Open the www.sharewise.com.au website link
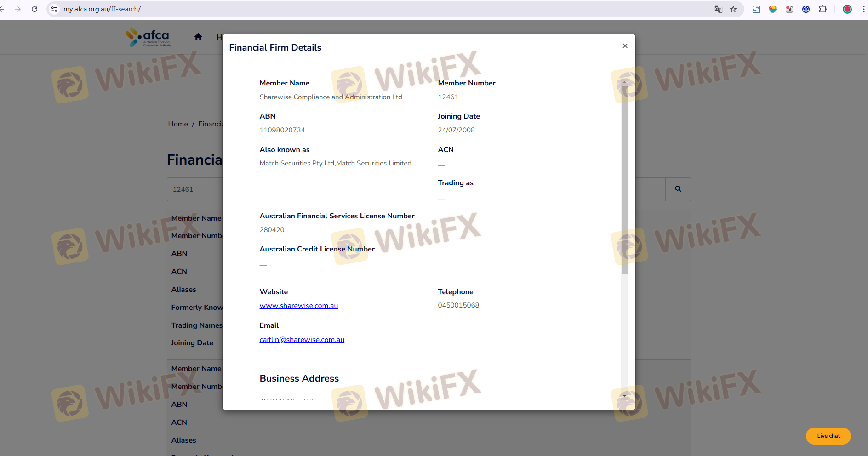Viewport: 868px width, 456px height. tap(299, 306)
